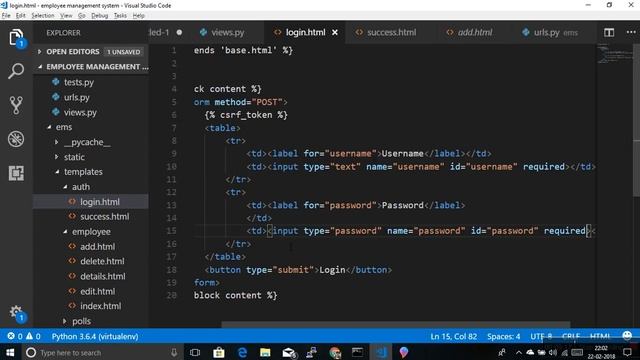This screenshot has width=640, height=360.
Task: Open Microsoft Store from the taskbar
Action: point(219,352)
